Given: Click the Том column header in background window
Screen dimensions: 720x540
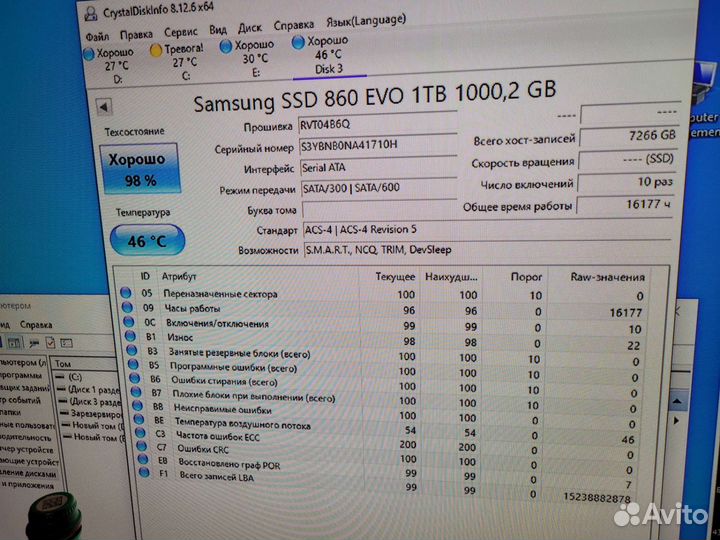Looking at the screenshot, I should coord(63,364).
